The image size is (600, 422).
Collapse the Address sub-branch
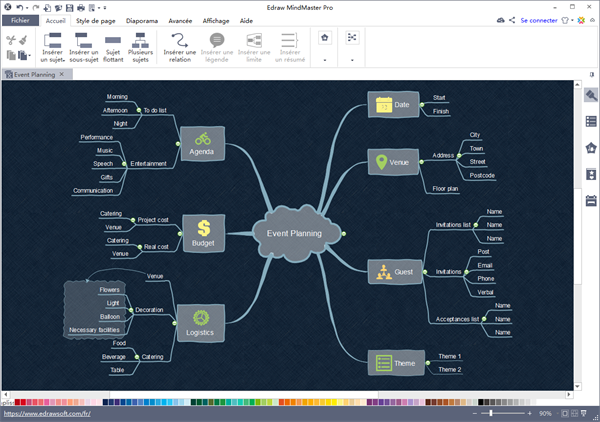(457, 155)
